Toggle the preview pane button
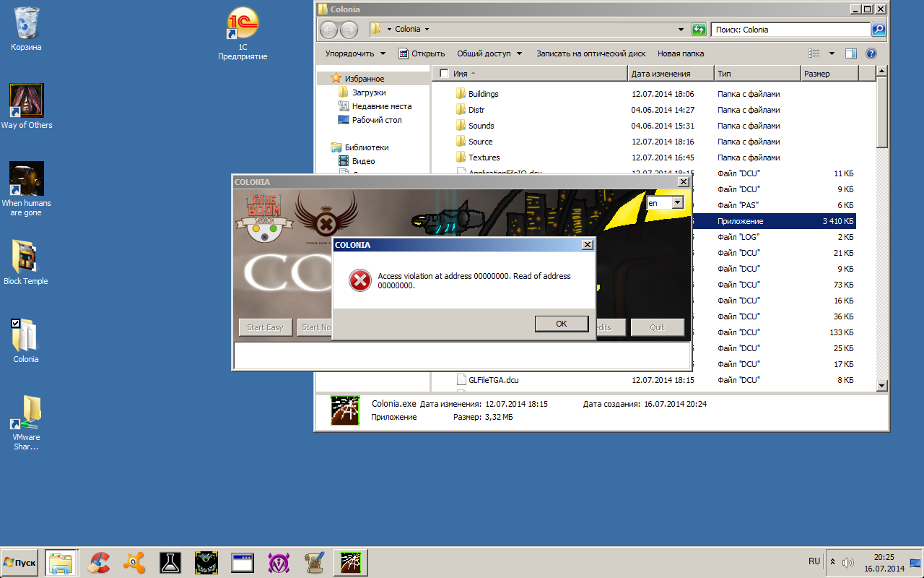Image resolution: width=924 pixels, height=578 pixels. tap(851, 53)
